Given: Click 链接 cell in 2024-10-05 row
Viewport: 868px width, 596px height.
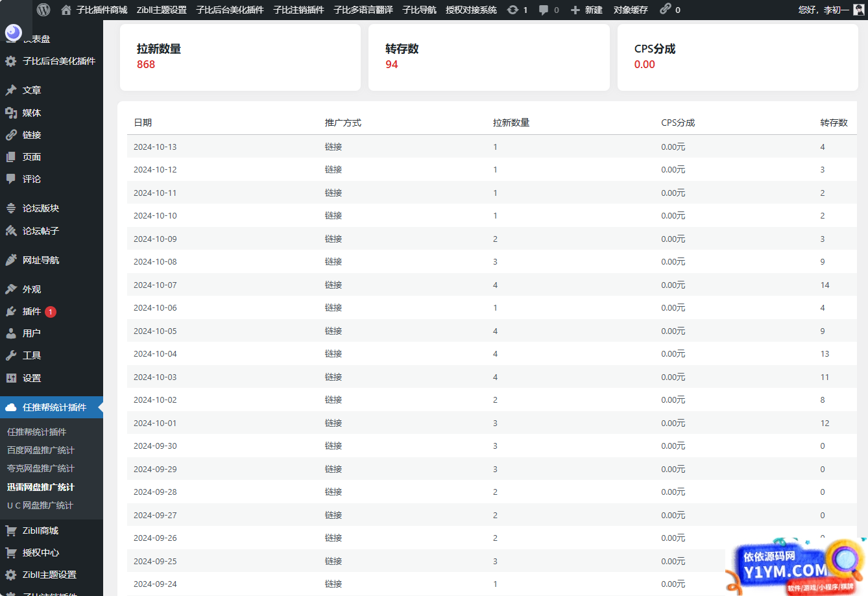Looking at the screenshot, I should (x=333, y=331).
